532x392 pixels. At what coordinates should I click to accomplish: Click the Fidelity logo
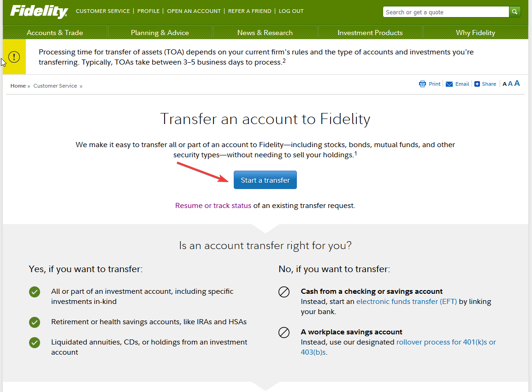pos(39,11)
